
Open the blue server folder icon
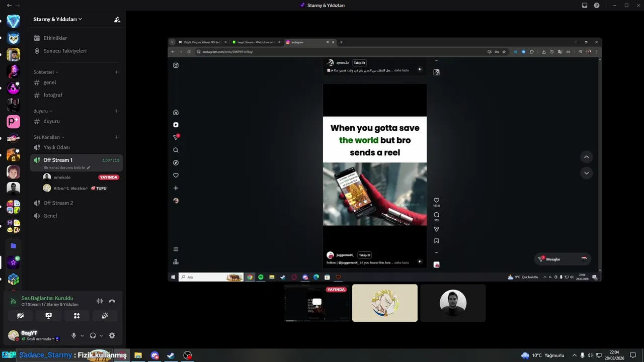click(x=14, y=246)
